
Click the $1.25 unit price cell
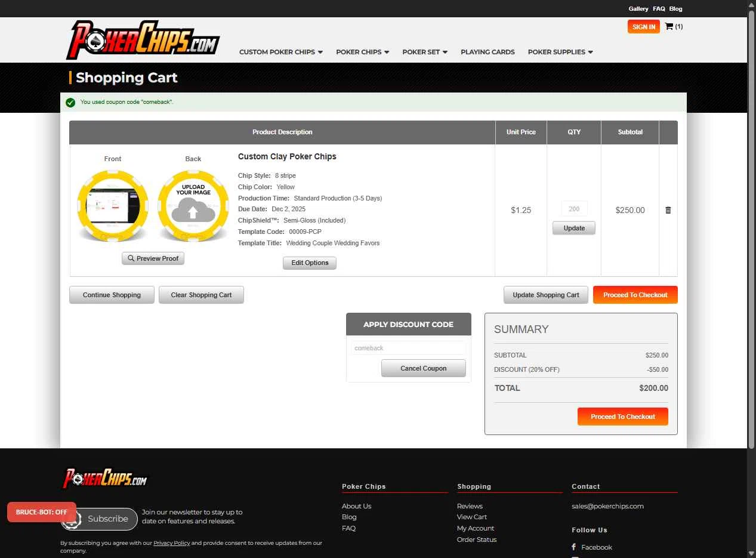tap(521, 210)
